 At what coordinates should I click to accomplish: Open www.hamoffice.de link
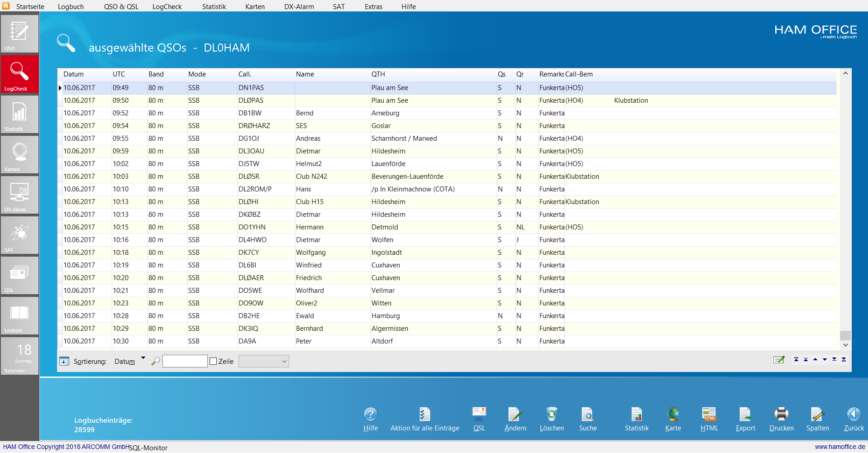point(840,447)
